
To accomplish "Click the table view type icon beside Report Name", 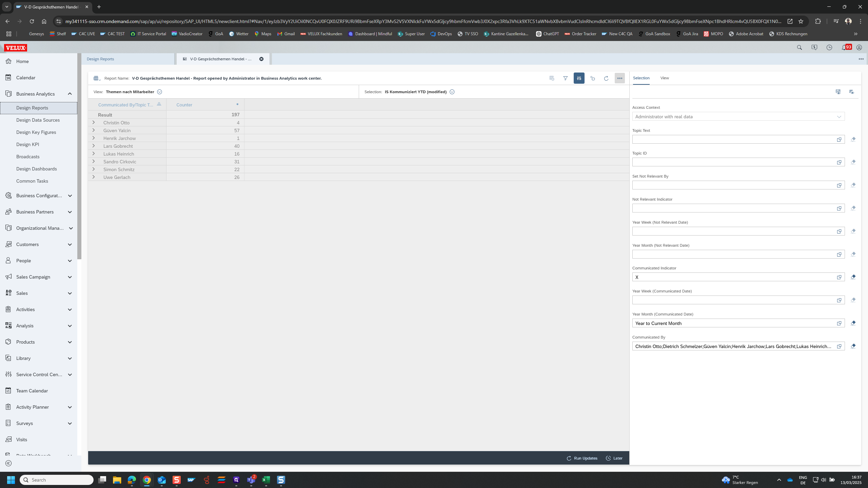I will pos(96,78).
